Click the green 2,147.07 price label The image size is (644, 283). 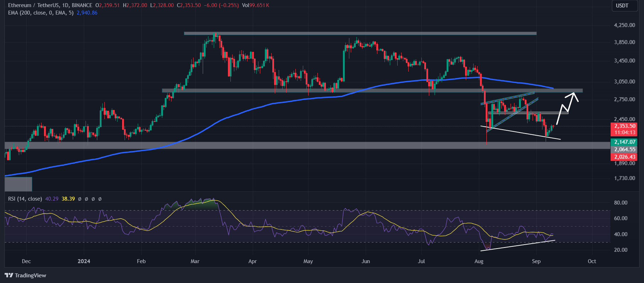[x=624, y=142]
